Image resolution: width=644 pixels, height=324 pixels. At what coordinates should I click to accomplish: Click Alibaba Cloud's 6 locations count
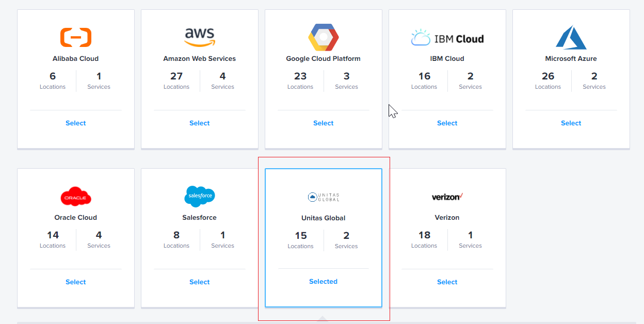pos(53,76)
